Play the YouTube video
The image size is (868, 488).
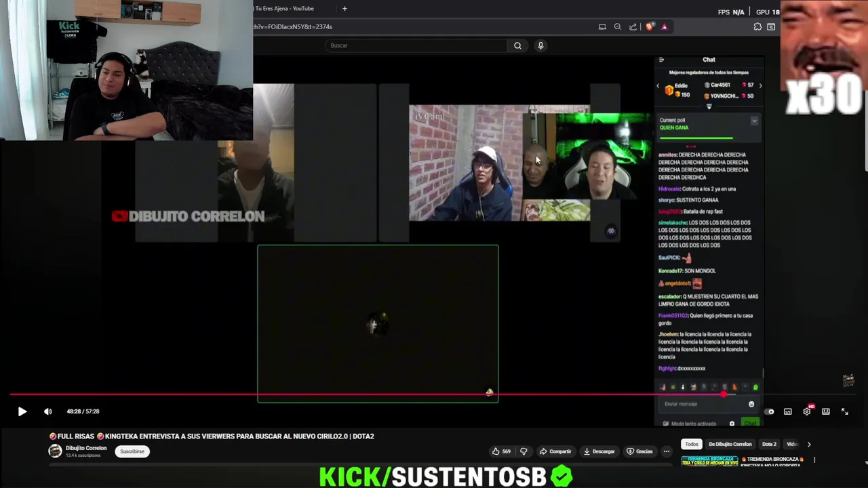coord(22,411)
